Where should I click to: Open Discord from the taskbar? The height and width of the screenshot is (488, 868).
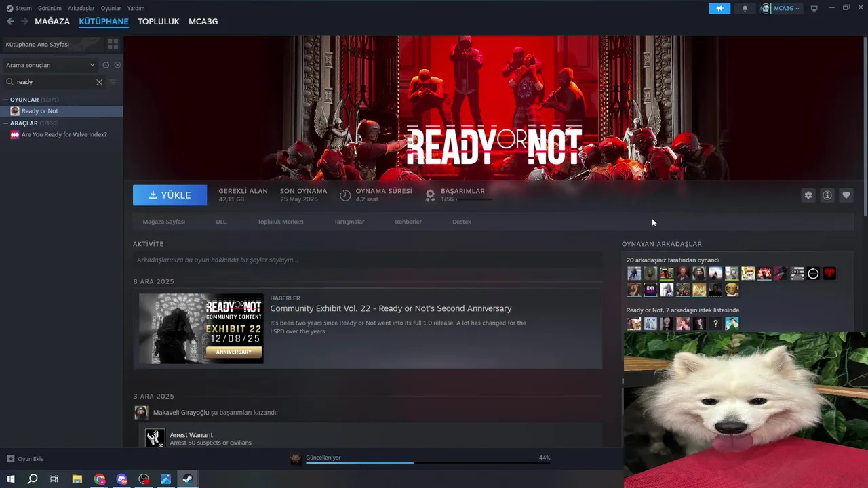[121, 479]
